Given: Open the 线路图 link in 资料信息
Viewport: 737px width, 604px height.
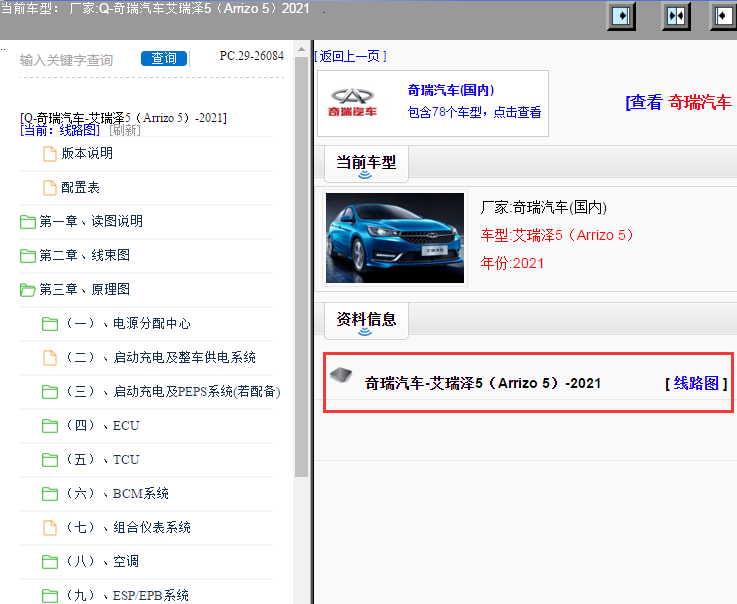Looking at the screenshot, I should [696, 383].
